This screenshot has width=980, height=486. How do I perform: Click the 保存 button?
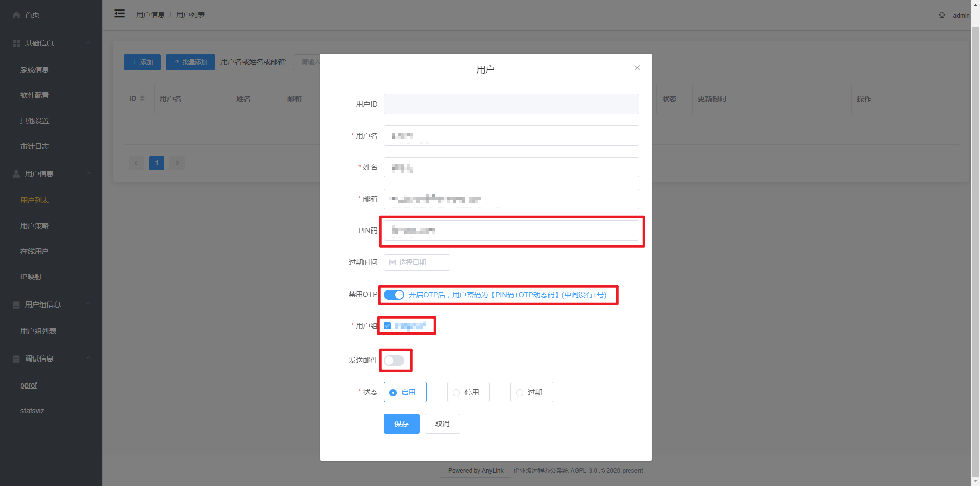click(401, 424)
